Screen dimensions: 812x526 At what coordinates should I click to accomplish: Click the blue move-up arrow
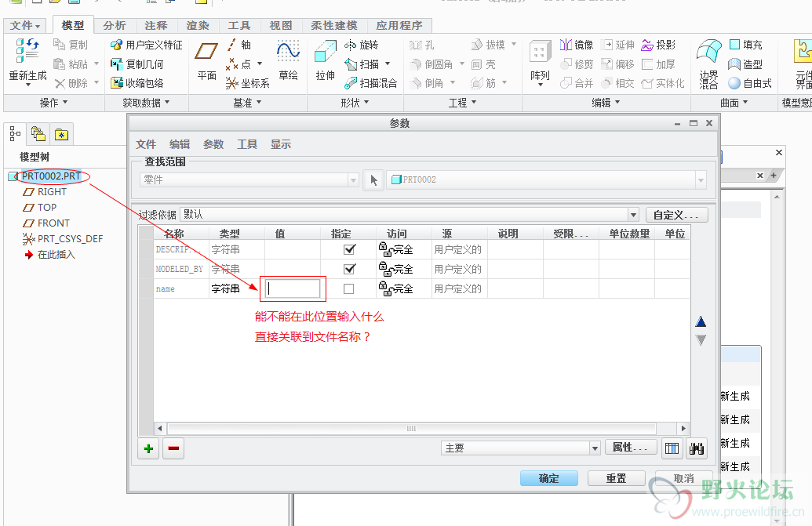coord(701,321)
